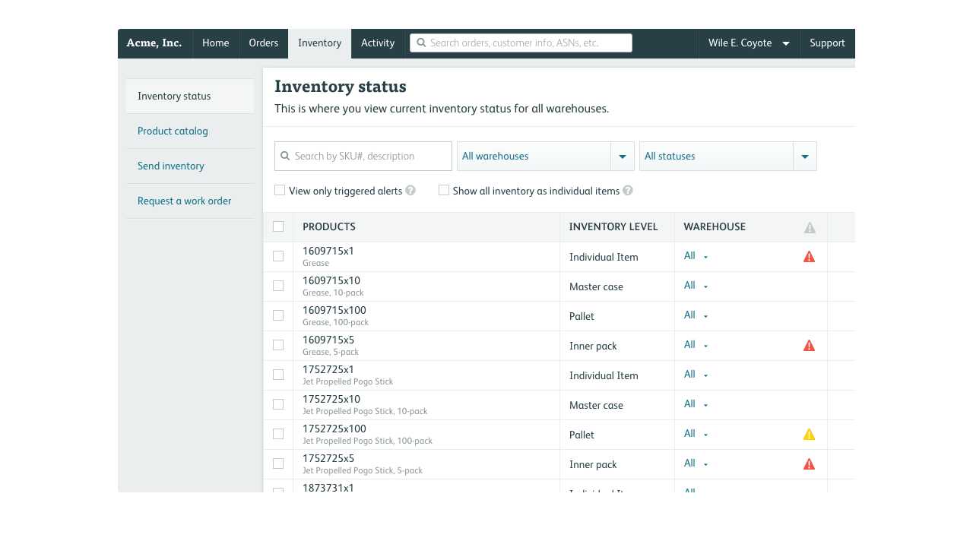Go to Product catalog in sidebar
Viewport: 973px width, 560px height.
tap(173, 131)
